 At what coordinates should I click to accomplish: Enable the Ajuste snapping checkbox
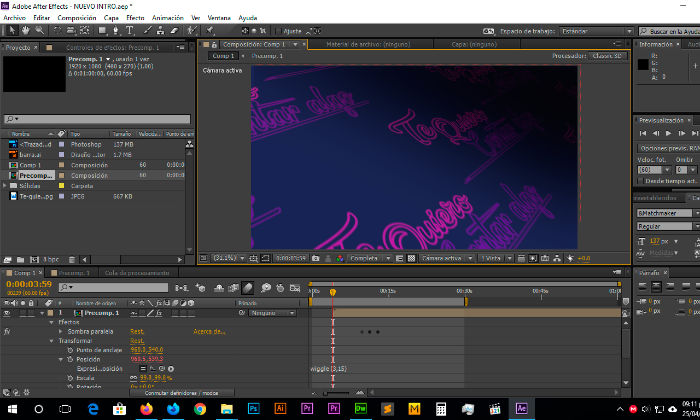278,31
